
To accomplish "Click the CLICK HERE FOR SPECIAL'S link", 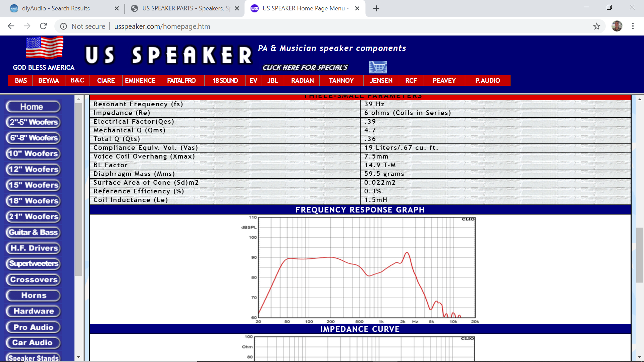I will [305, 67].
